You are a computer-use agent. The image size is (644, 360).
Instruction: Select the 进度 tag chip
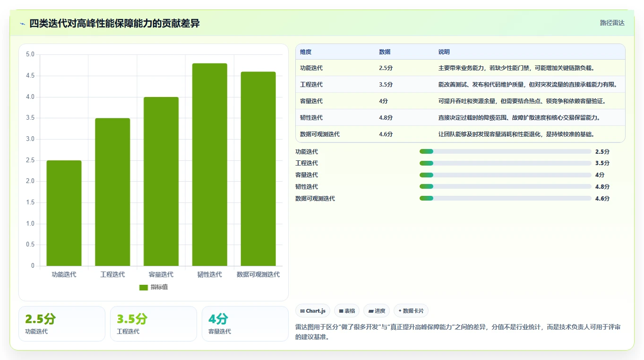coord(377,311)
